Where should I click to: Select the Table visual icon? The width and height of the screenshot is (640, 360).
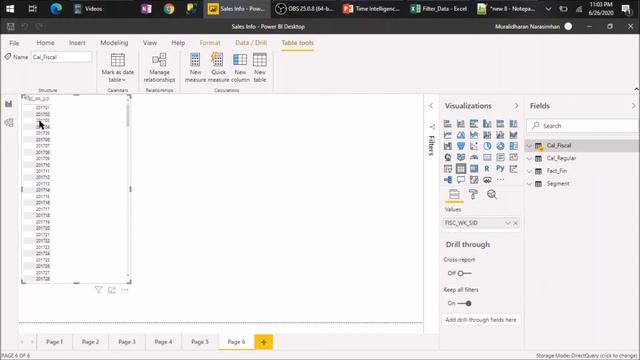click(x=461, y=169)
